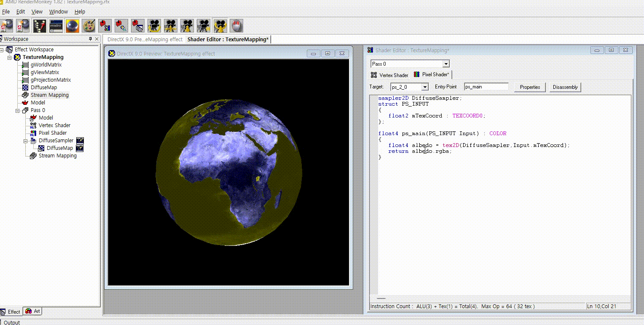Image resolution: width=644 pixels, height=325 pixels.
Task: Close the Workspace panel
Action: [97, 39]
